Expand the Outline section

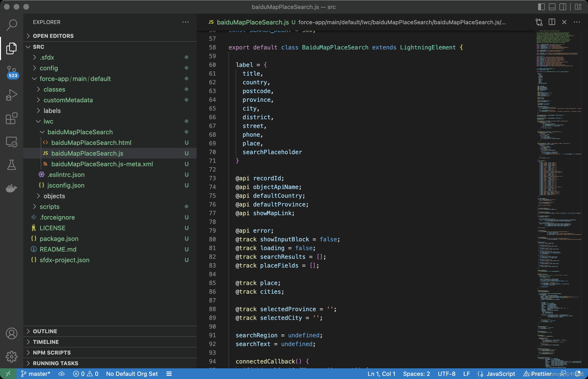coord(110,331)
